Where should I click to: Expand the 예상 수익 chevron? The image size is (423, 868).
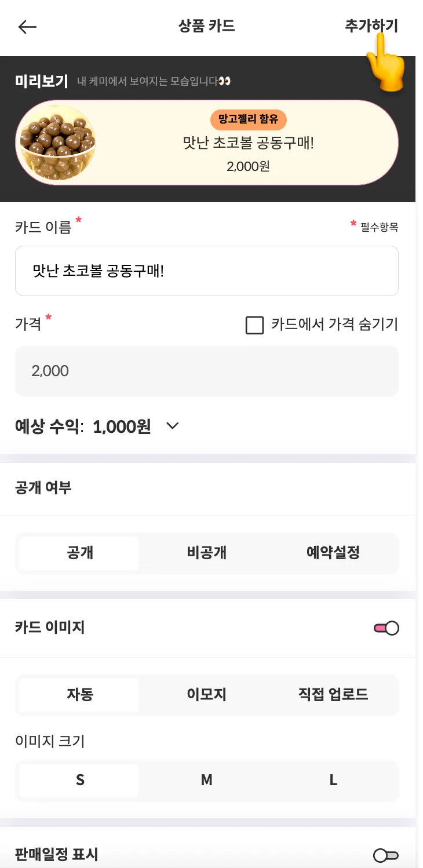172,426
